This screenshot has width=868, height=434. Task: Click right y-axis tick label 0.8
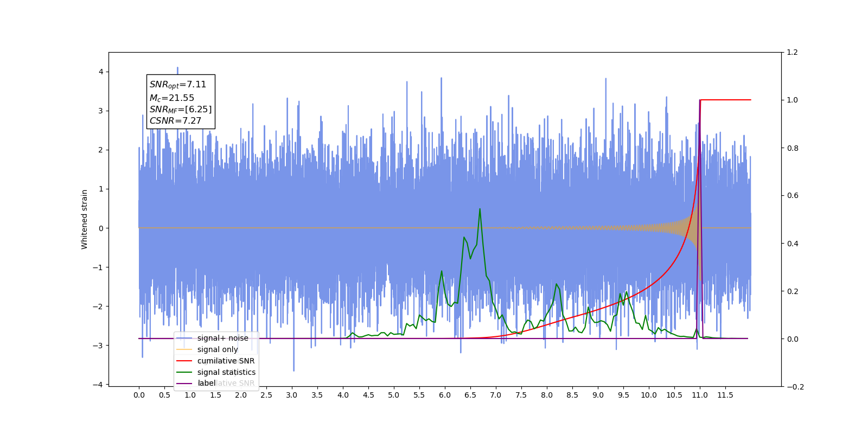[792, 148]
